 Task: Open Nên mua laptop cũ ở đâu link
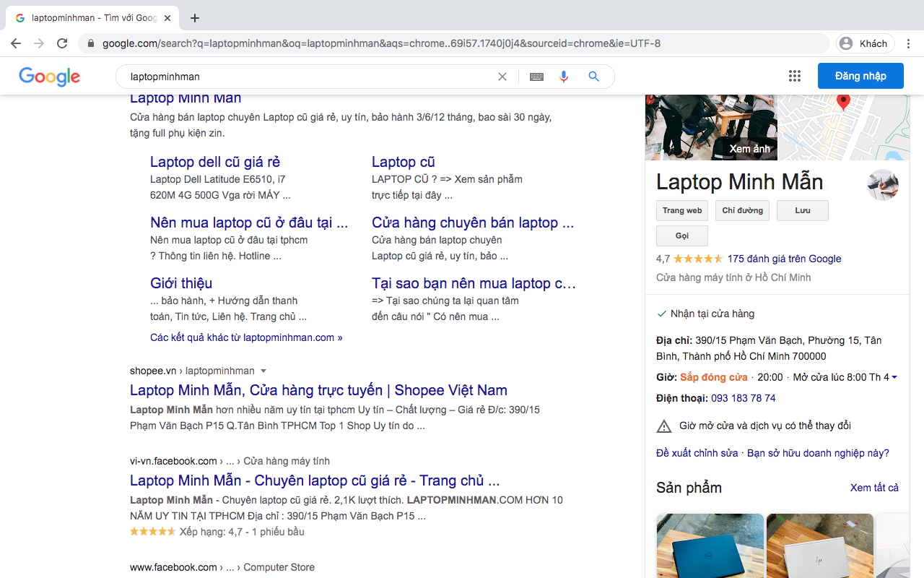[x=249, y=223]
